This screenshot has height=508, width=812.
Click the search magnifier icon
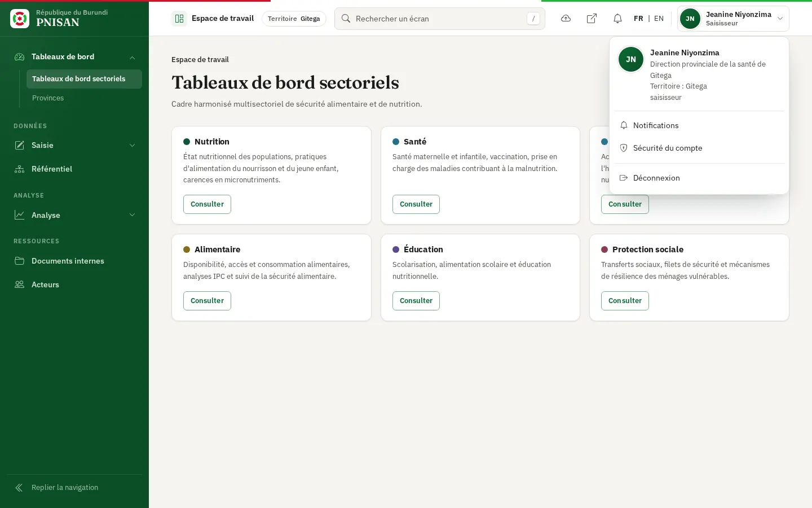[x=346, y=19]
